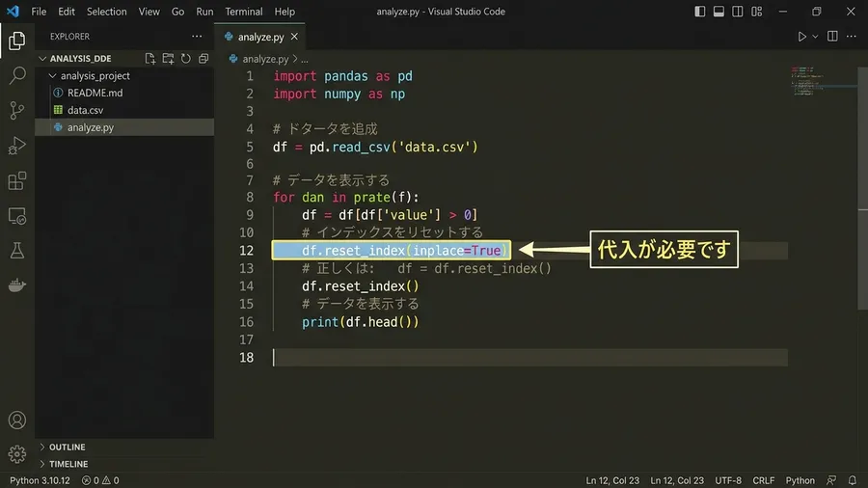Collapse all folders in Explorer
Image resolution: width=868 pixels, height=488 pixels.
[203, 59]
